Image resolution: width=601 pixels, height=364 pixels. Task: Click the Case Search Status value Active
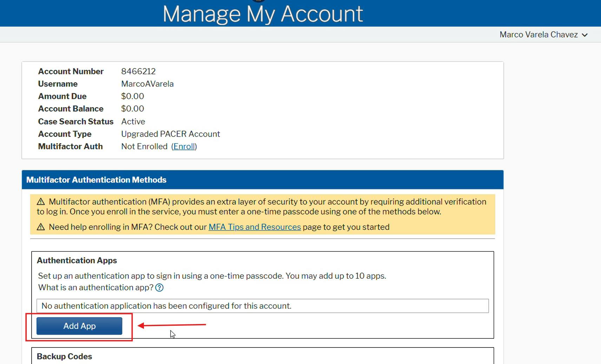(133, 121)
